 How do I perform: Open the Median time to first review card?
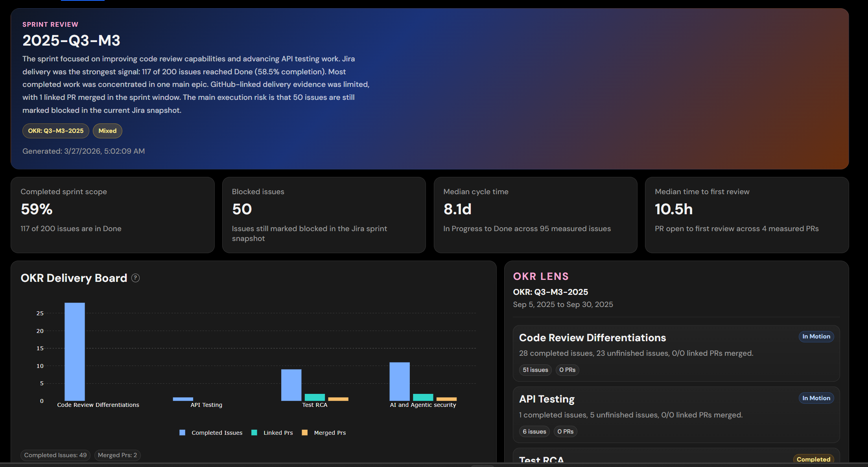[747, 215]
